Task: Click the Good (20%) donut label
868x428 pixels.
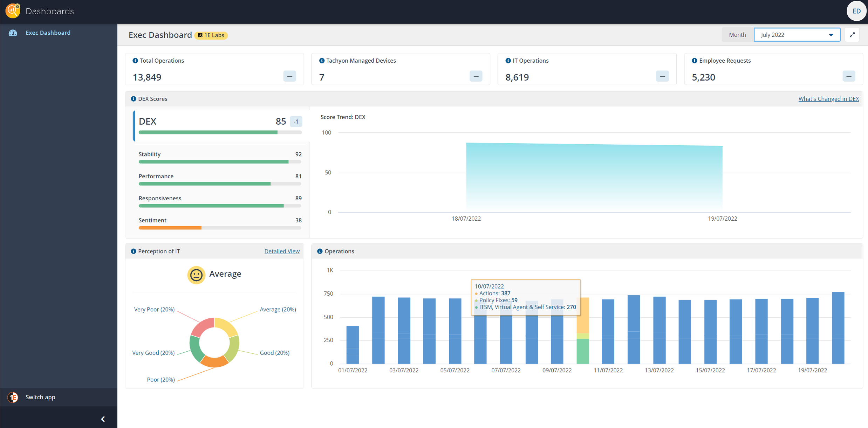Action: coord(274,353)
